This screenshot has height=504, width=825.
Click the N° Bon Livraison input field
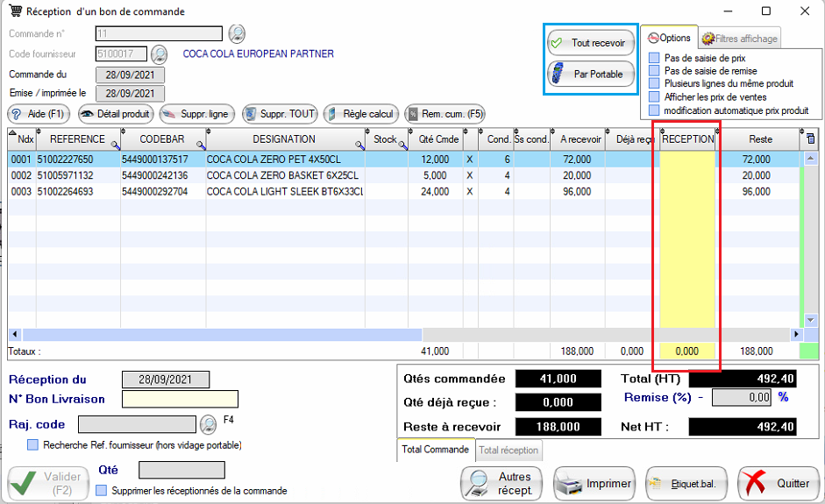[180, 400]
